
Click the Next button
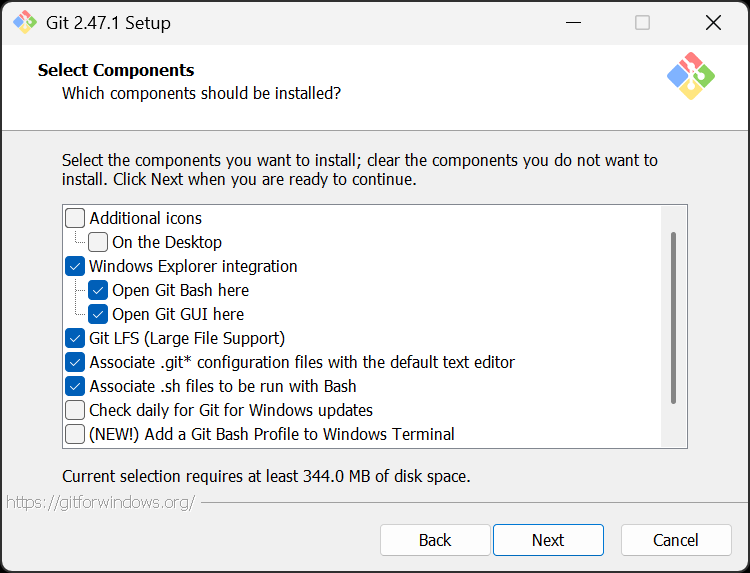click(x=548, y=540)
